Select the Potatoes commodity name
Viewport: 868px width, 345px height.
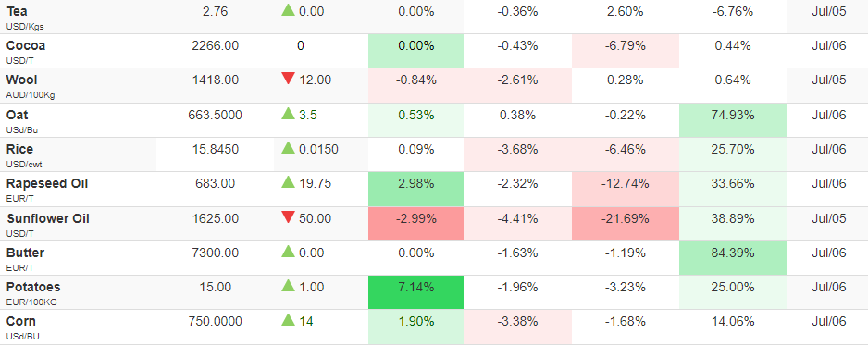coord(33,288)
